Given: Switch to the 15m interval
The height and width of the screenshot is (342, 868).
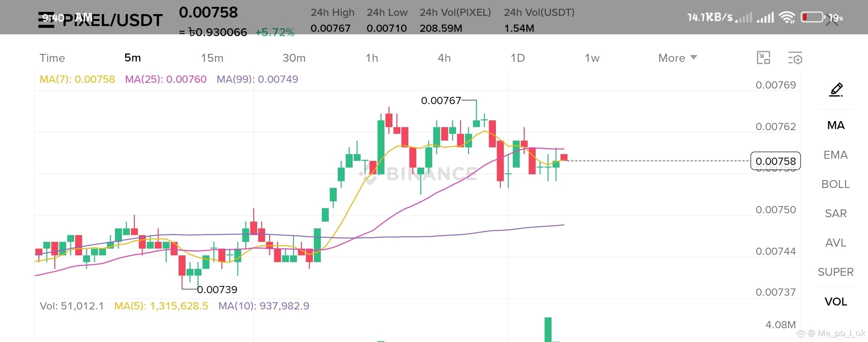Looking at the screenshot, I should (212, 58).
